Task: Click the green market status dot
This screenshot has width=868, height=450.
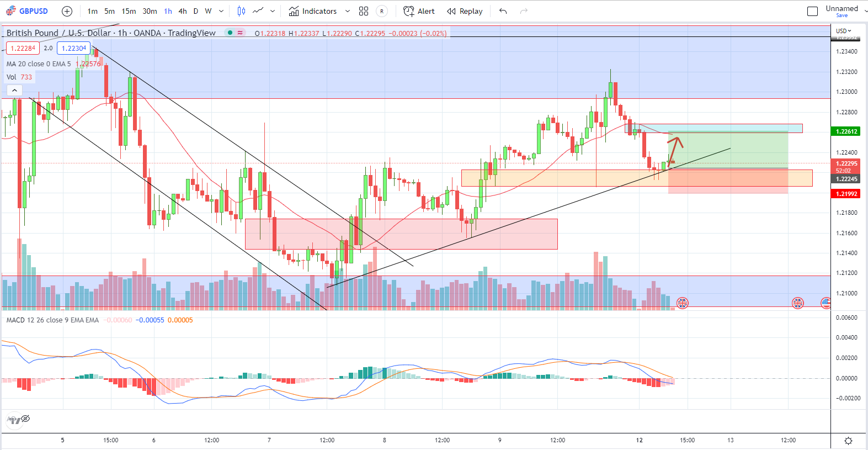Action: [230, 33]
